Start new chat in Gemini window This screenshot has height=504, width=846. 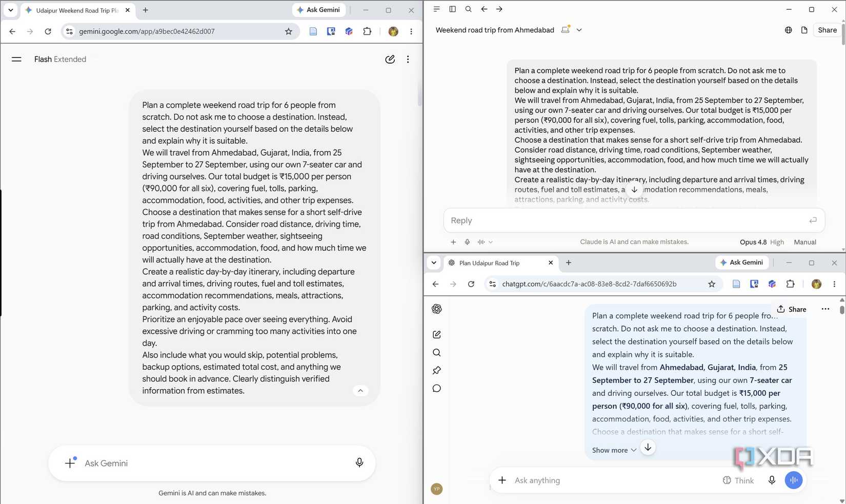(x=390, y=59)
